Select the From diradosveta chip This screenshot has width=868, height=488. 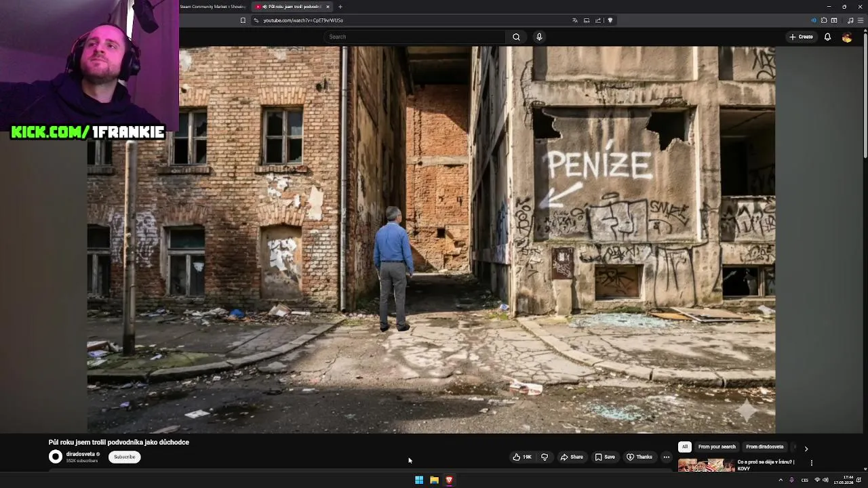764,447
